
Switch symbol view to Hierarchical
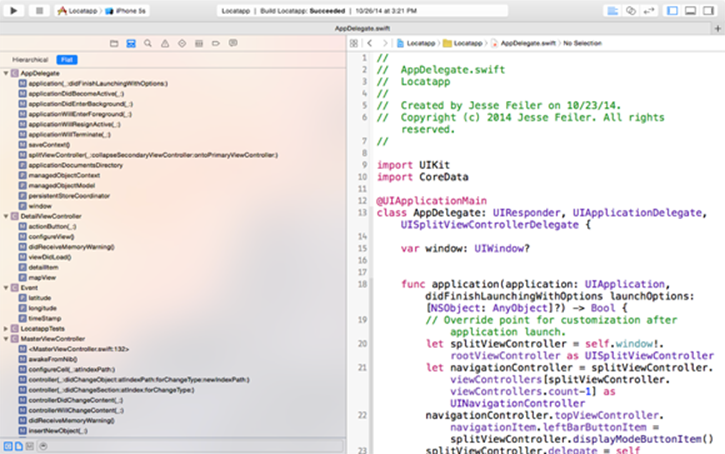click(x=30, y=60)
